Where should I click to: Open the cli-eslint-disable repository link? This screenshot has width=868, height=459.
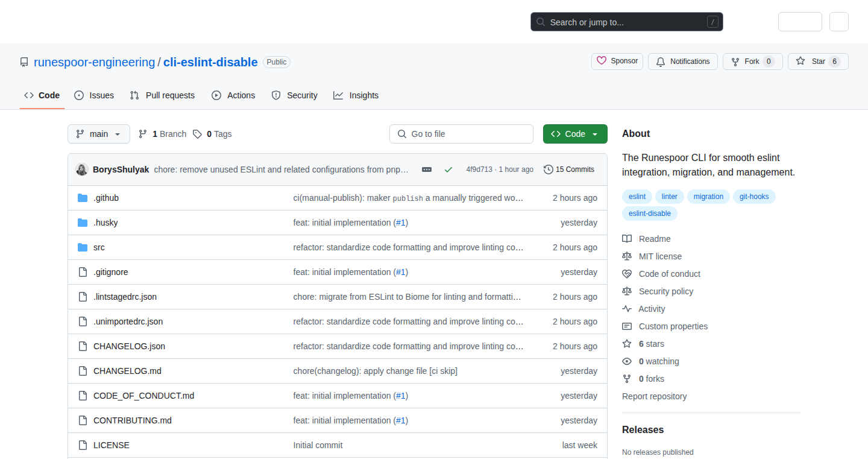pos(210,62)
